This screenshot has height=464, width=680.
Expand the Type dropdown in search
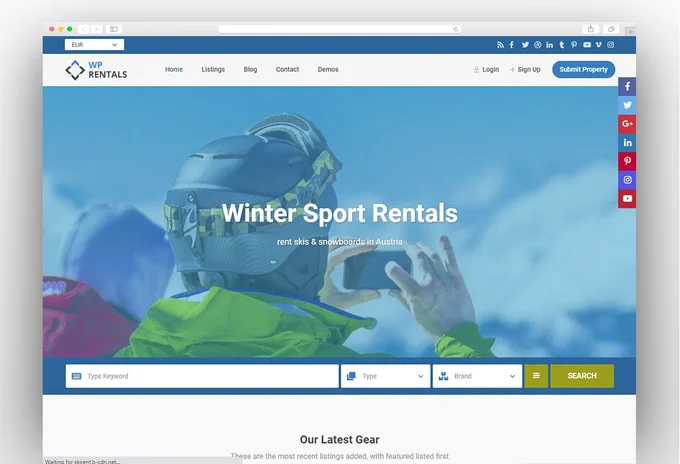[x=386, y=376]
